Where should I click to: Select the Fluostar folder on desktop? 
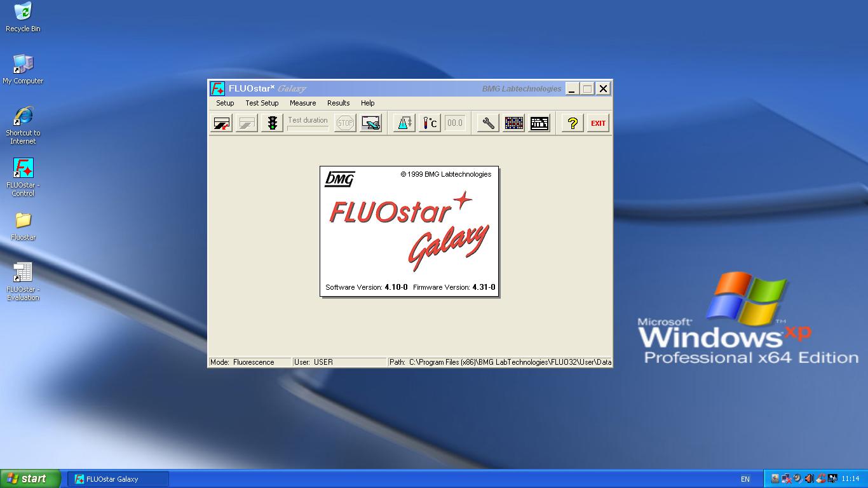coord(23,226)
